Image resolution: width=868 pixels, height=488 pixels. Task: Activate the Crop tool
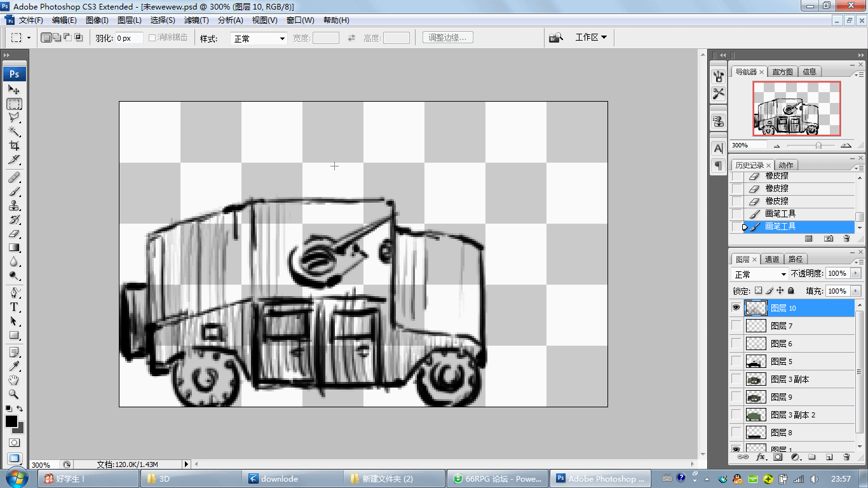click(x=14, y=146)
